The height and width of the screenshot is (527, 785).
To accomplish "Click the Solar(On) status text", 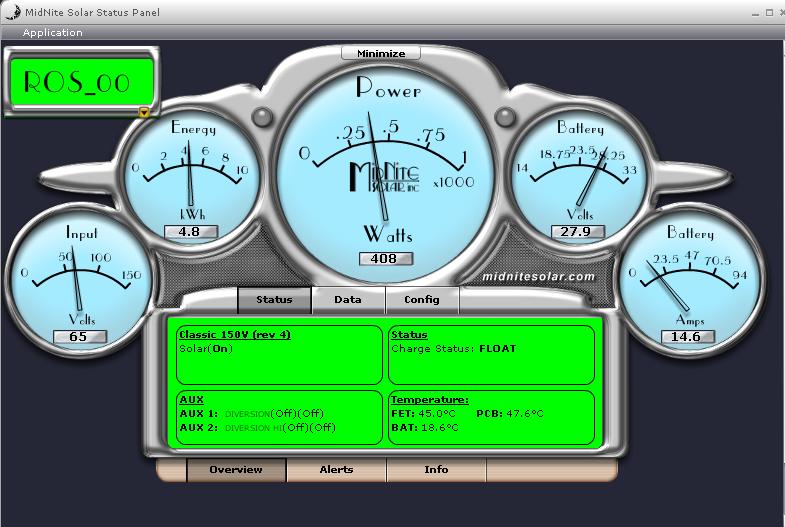I will tap(206, 348).
